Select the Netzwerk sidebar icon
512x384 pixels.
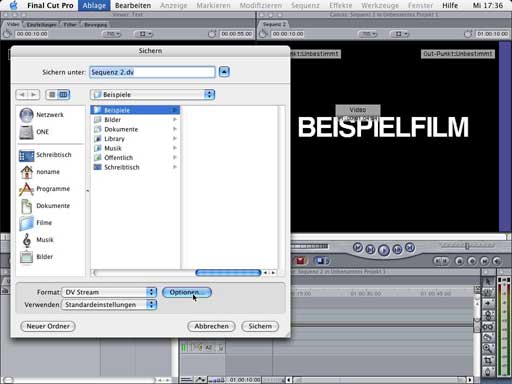click(26, 115)
